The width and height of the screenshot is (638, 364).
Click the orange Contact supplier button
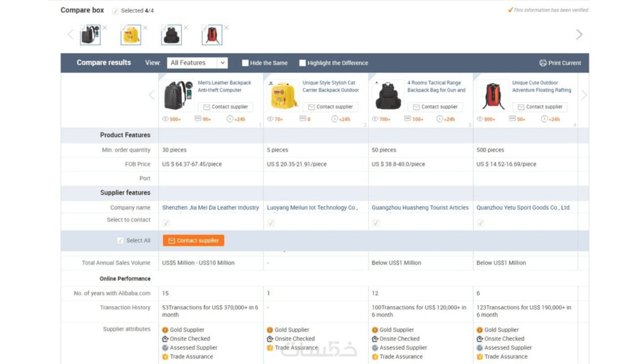click(x=194, y=241)
